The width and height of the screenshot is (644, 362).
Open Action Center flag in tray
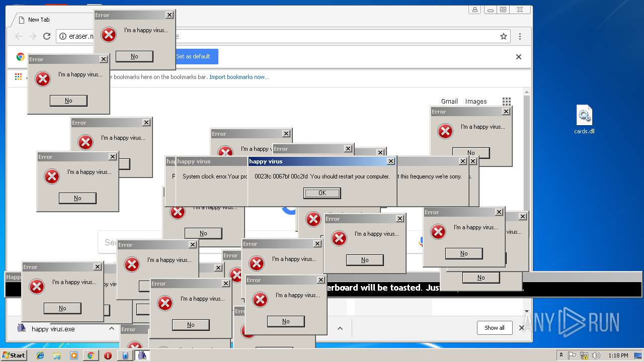point(572,355)
